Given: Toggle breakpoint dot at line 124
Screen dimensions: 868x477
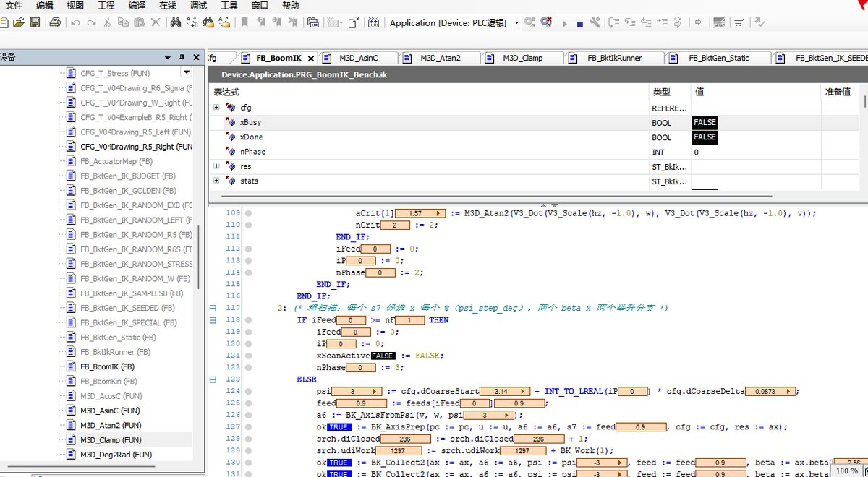Looking at the screenshot, I should click(248, 391).
